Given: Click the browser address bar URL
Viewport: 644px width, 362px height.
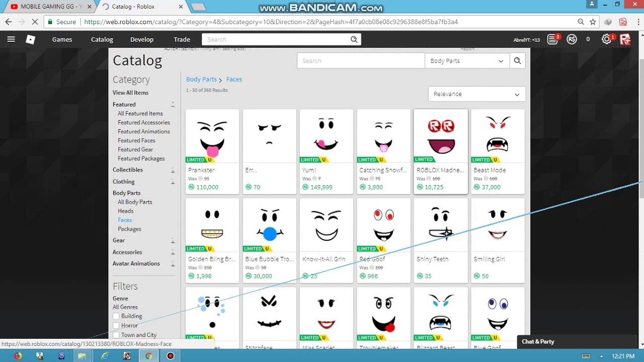Looking at the screenshot, I should click(271, 22).
